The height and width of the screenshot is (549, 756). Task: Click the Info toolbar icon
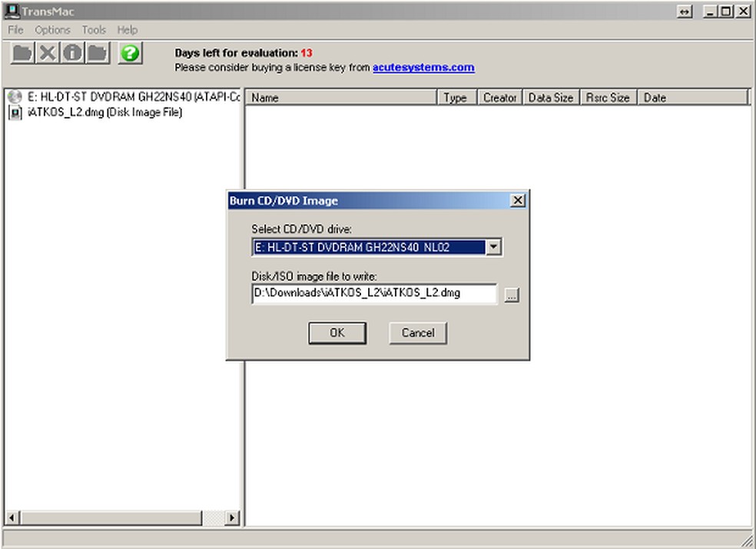(x=72, y=52)
